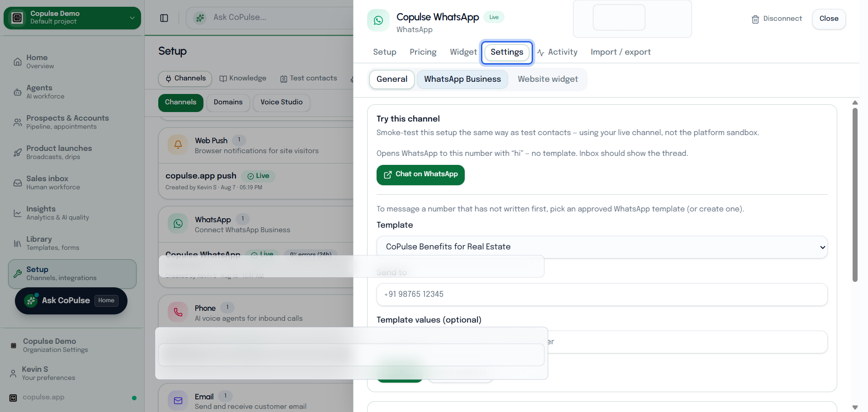Click the Send to phone number field
868x412 pixels.
click(x=602, y=295)
